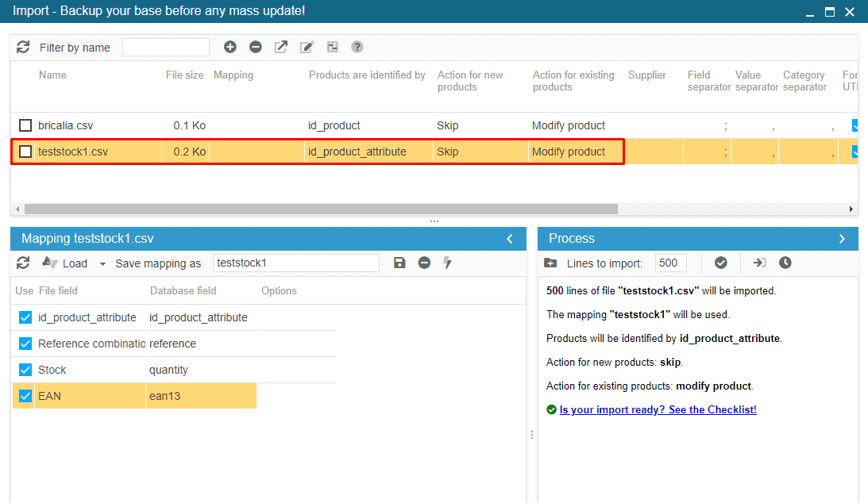Select the bricalia.csv file name
Viewport: 868px width, 503px height.
pyautogui.click(x=65, y=125)
